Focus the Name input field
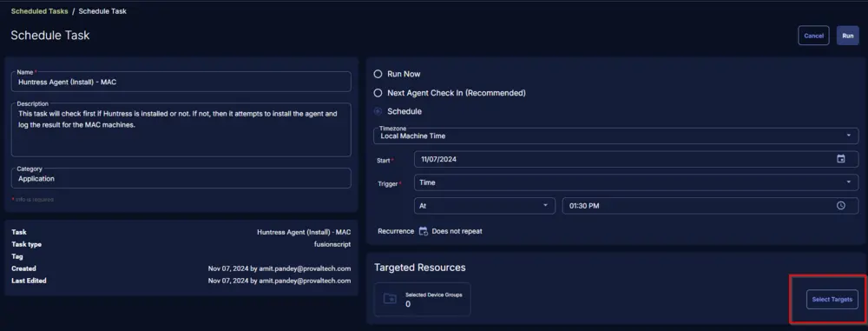 click(x=181, y=82)
